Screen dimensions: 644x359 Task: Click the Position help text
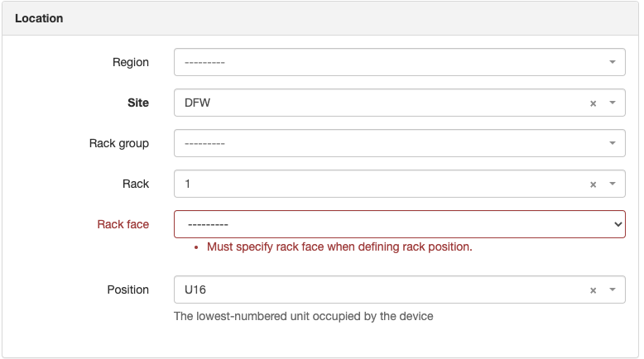point(303,316)
